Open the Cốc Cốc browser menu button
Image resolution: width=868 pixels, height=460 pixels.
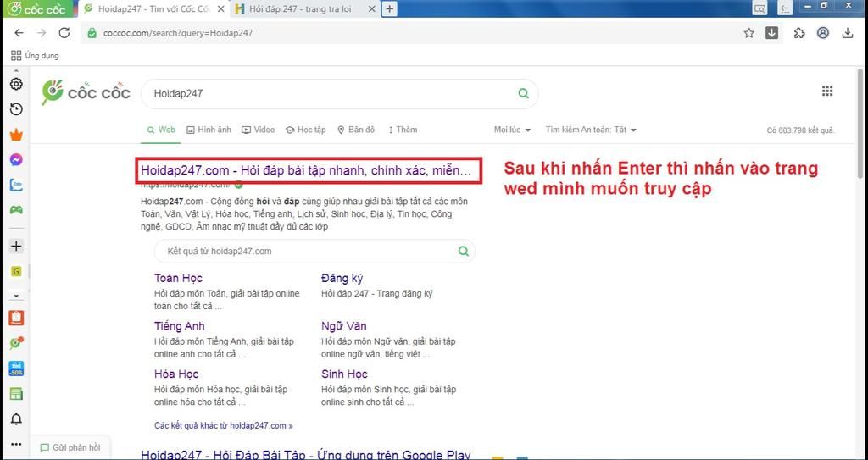[36, 8]
